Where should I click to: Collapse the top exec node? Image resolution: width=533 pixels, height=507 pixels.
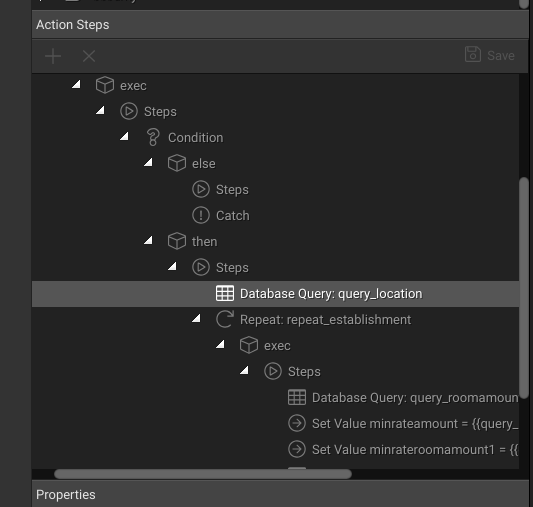pyautogui.click(x=76, y=84)
